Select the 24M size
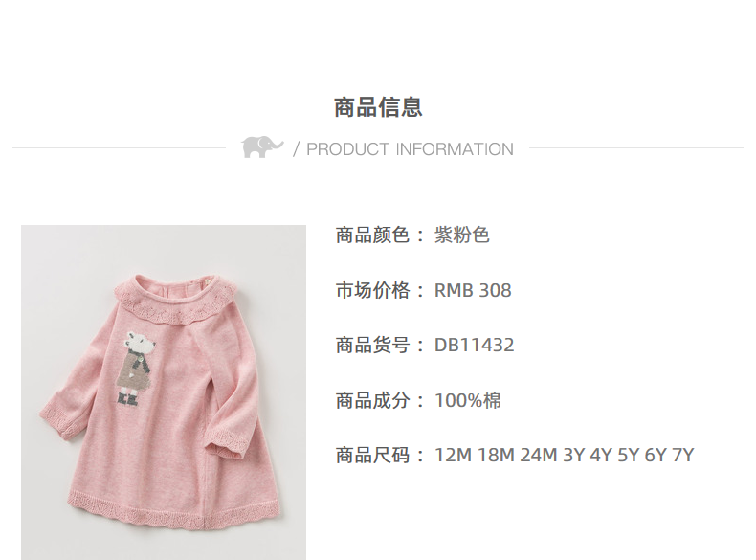This screenshot has width=756, height=560. (x=539, y=456)
